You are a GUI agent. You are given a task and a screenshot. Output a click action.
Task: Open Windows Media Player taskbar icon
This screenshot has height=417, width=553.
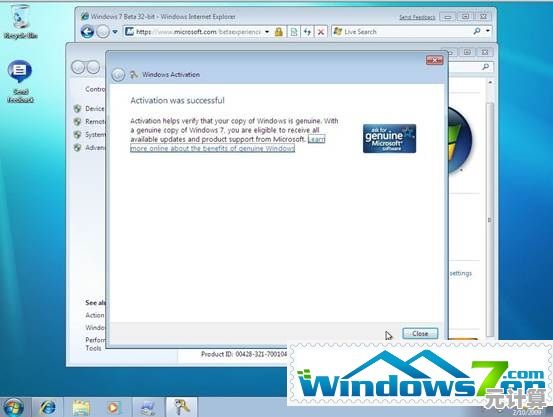point(114,408)
